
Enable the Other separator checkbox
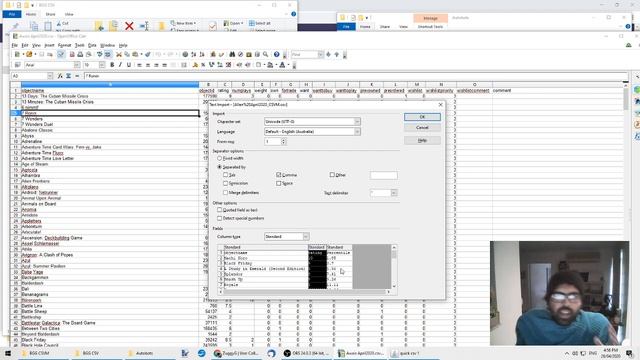[332, 175]
